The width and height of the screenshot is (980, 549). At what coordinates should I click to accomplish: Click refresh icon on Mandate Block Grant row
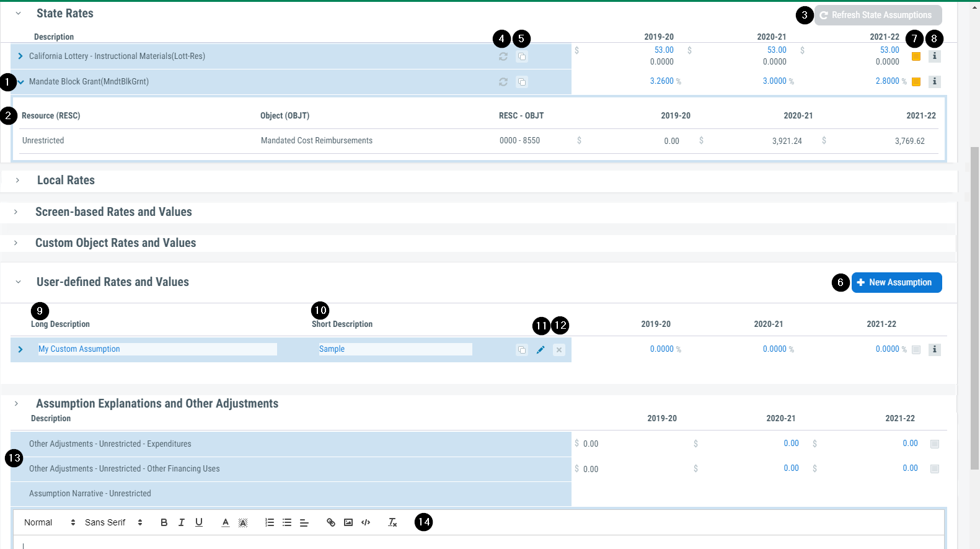click(x=503, y=82)
